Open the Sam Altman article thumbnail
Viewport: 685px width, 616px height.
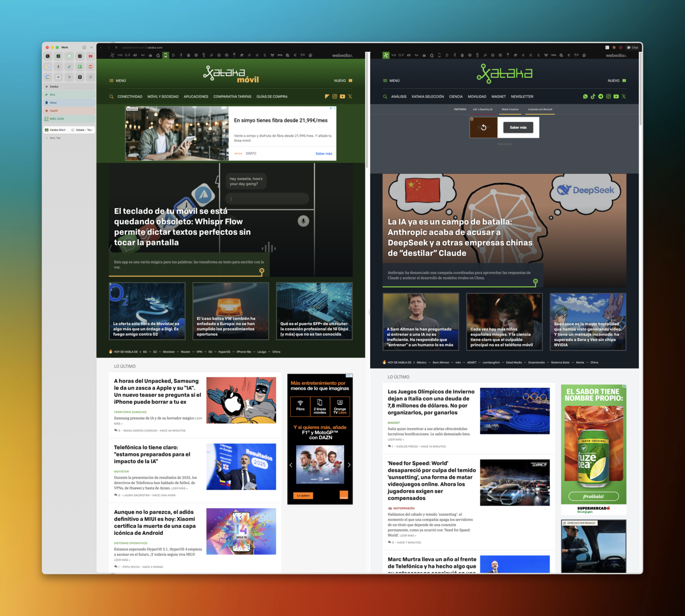click(421, 322)
